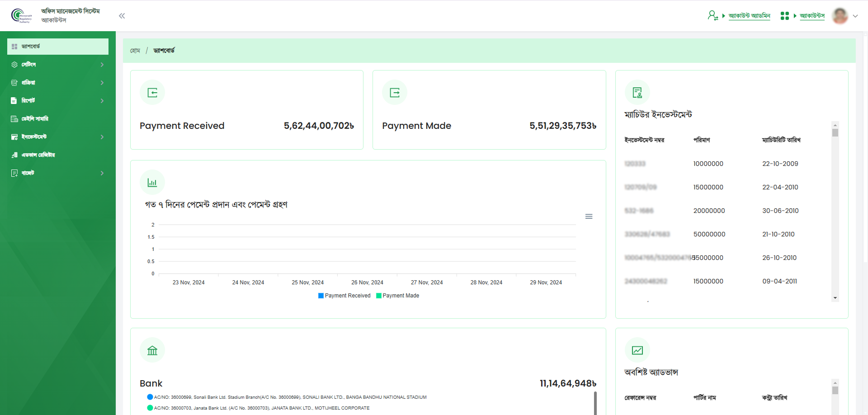868x415 pixels.
Task: Click the amount 20000000 cell
Action: pyautogui.click(x=709, y=211)
